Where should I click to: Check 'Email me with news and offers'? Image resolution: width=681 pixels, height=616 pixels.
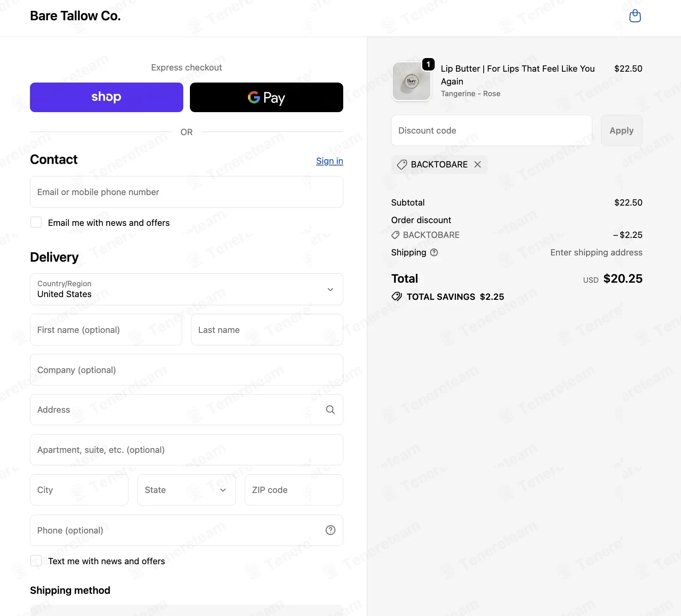tap(36, 222)
